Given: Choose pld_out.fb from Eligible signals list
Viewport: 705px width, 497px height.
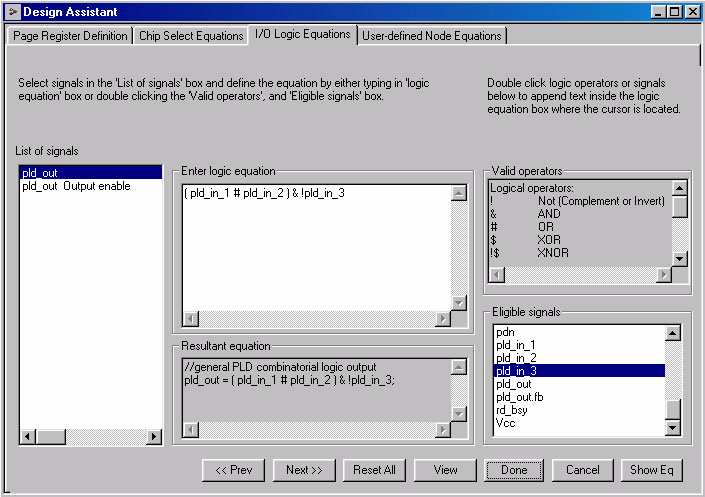Looking at the screenshot, I should 520,397.
